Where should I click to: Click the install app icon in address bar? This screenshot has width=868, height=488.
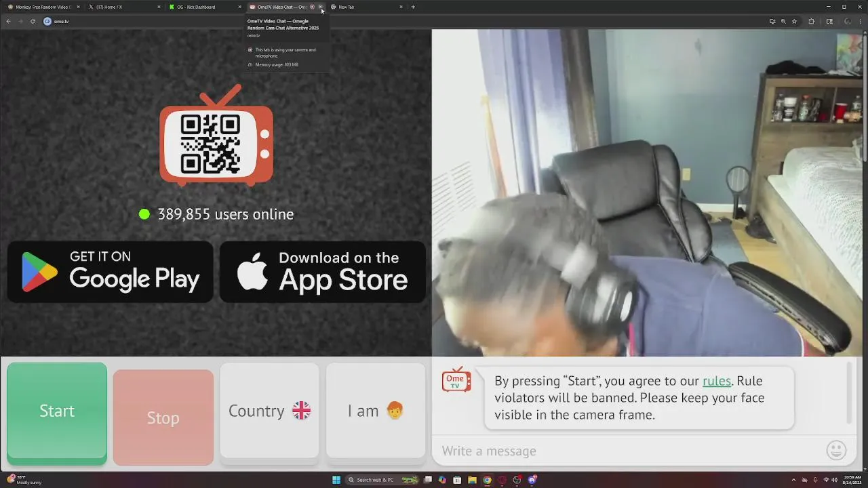click(772, 21)
